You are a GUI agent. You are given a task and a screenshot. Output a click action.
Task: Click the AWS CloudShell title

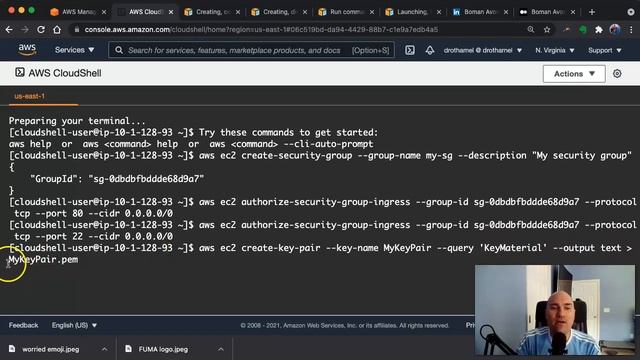click(x=65, y=73)
